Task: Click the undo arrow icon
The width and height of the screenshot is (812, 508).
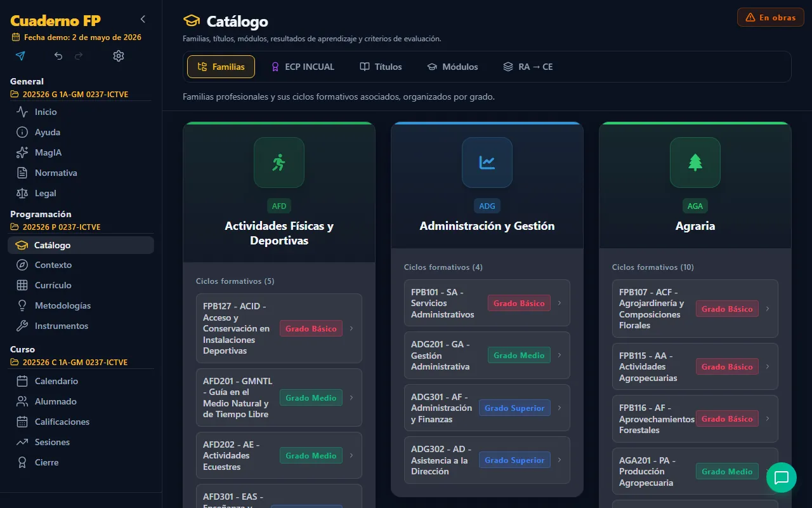Action: tap(58, 56)
